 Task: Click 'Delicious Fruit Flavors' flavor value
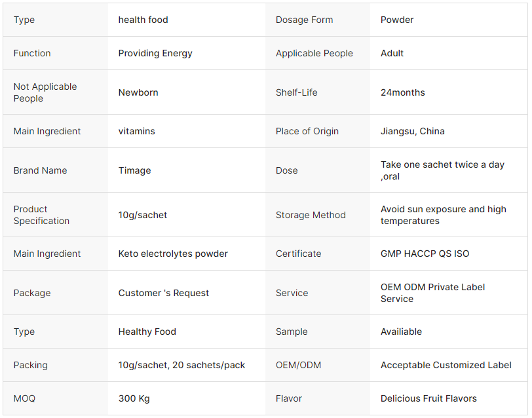coord(428,398)
